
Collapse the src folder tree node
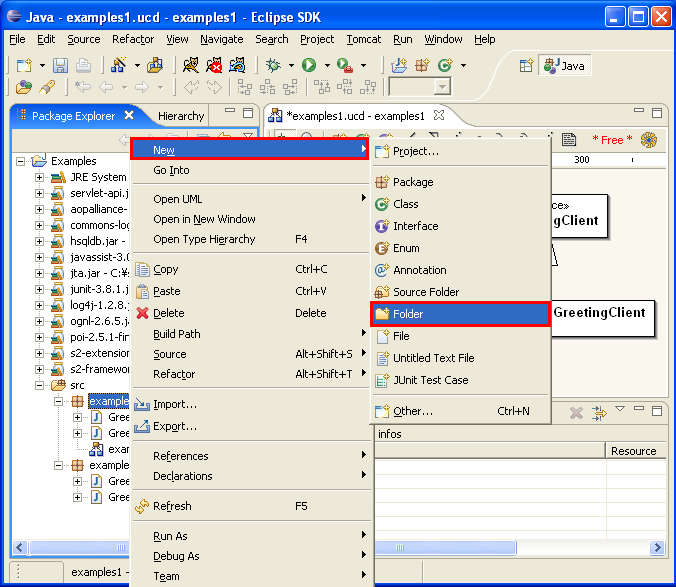(x=40, y=385)
